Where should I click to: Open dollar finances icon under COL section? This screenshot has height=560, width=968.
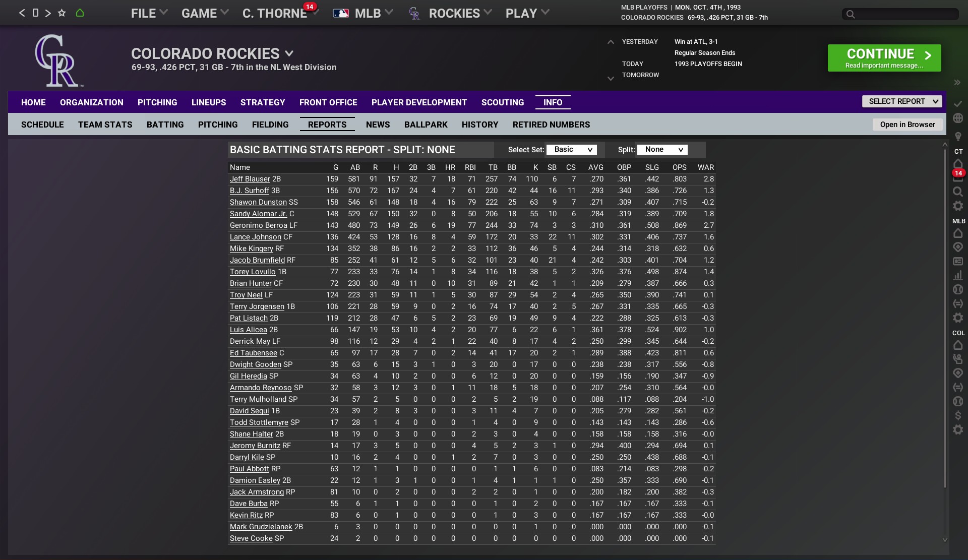click(958, 415)
